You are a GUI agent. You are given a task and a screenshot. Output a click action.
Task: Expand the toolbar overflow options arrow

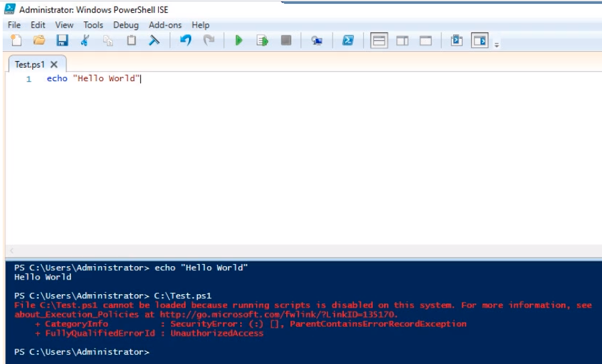pos(497,45)
